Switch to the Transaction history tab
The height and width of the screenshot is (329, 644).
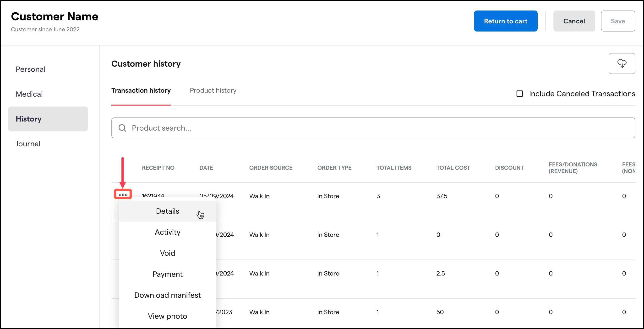141,90
